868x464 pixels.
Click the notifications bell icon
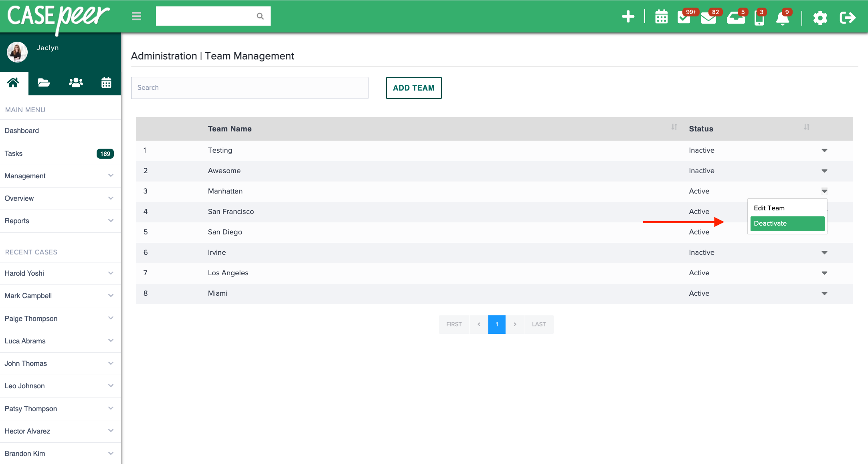[x=783, y=18]
